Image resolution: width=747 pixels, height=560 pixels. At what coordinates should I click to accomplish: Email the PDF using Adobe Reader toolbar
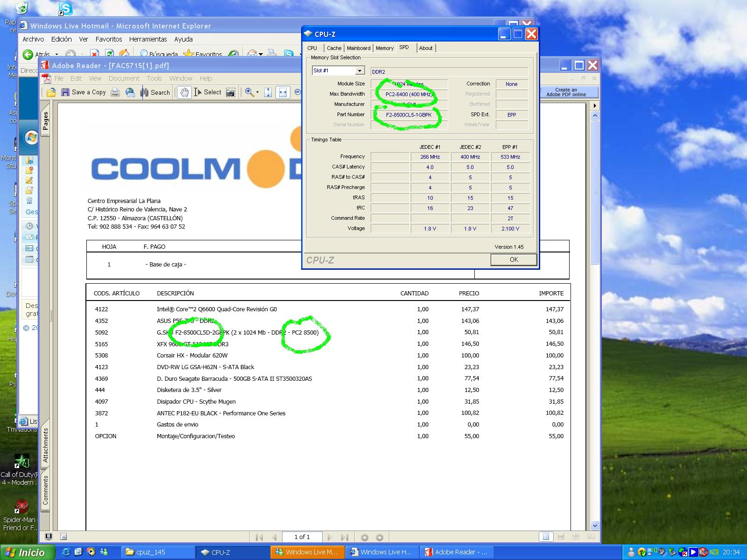coord(130,92)
